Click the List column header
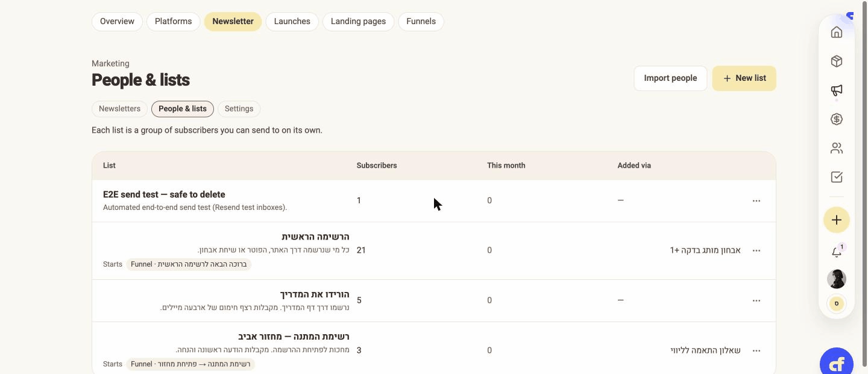Image resolution: width=868 pixels, height=374 pixels. tap(109, 166)
